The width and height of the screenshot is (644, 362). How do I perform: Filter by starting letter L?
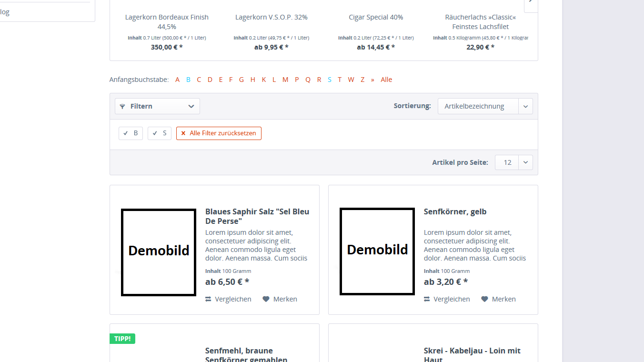coord(274,80)
